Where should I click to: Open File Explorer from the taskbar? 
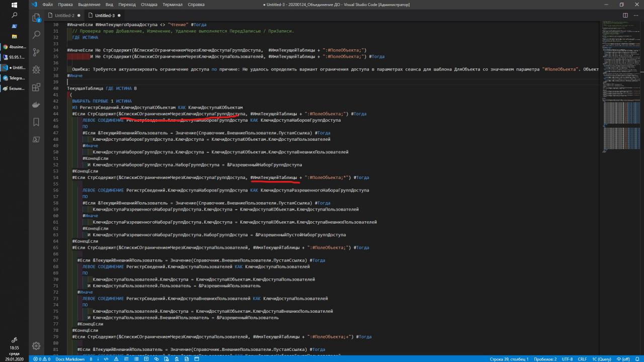coord(14,37)
